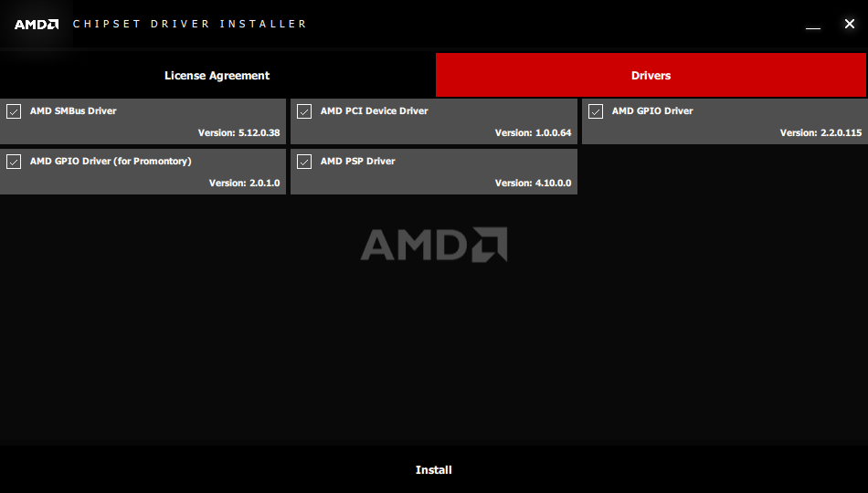Click the AMD logo in title bar
Image resolution: width=868 pixels, height=493 pixels.
pos(37,25)
